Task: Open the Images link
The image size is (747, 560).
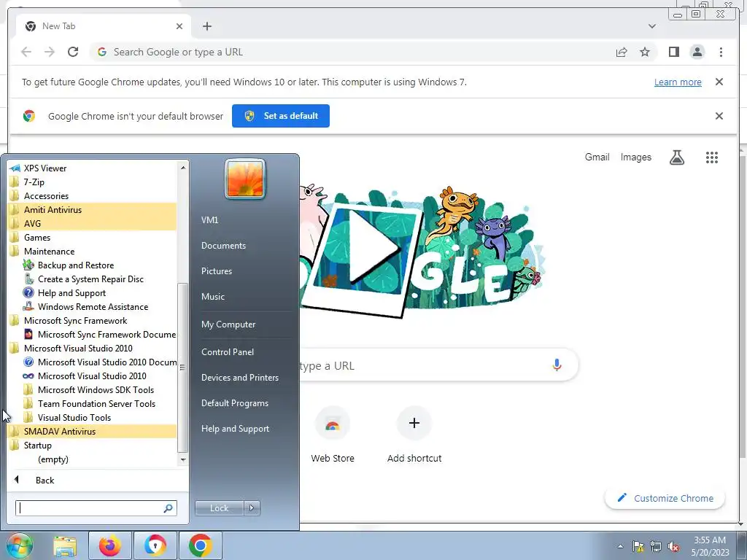Action: click(635, 157)
